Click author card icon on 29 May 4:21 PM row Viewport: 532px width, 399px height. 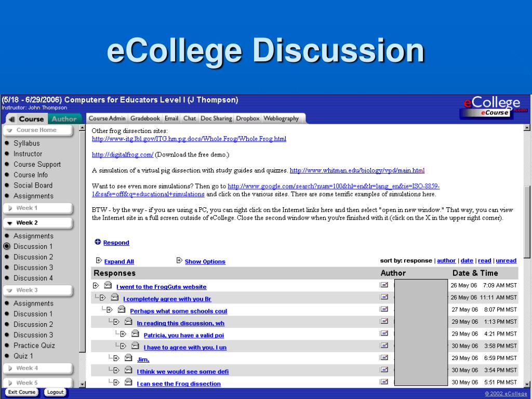coord(384,334)
